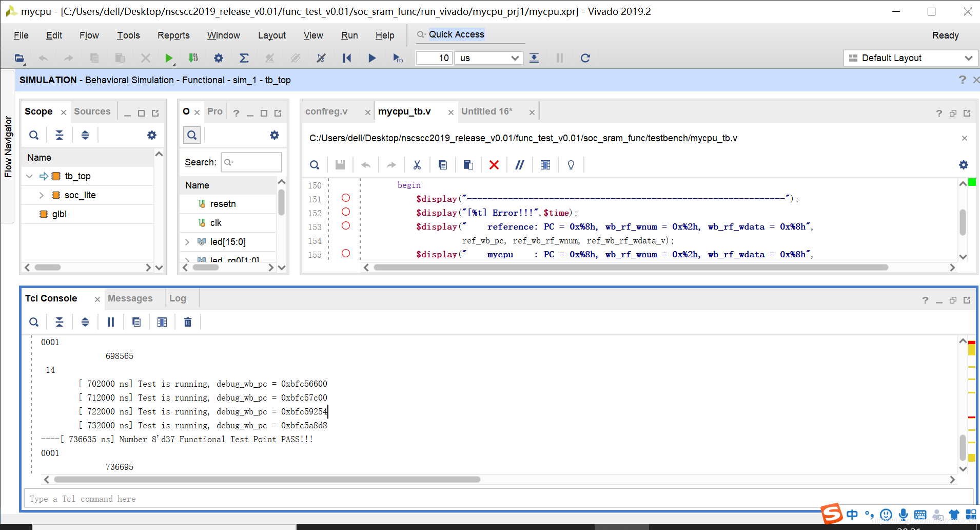Image resolution: width=980 pixels, height=530 pixels.
Task: Toggle breakpoint on line 155
Action: (x=346, y=254)
